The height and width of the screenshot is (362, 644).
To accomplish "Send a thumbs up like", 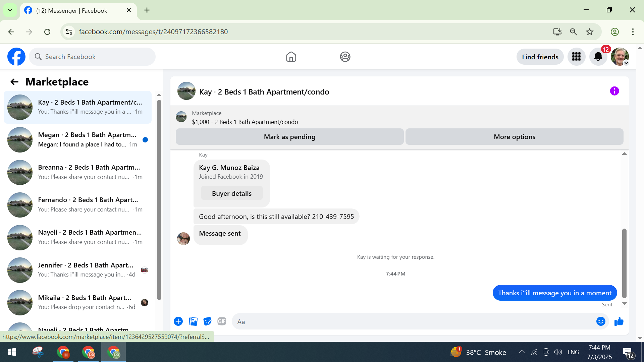I will pyautogui.click(x=619, y=321).
